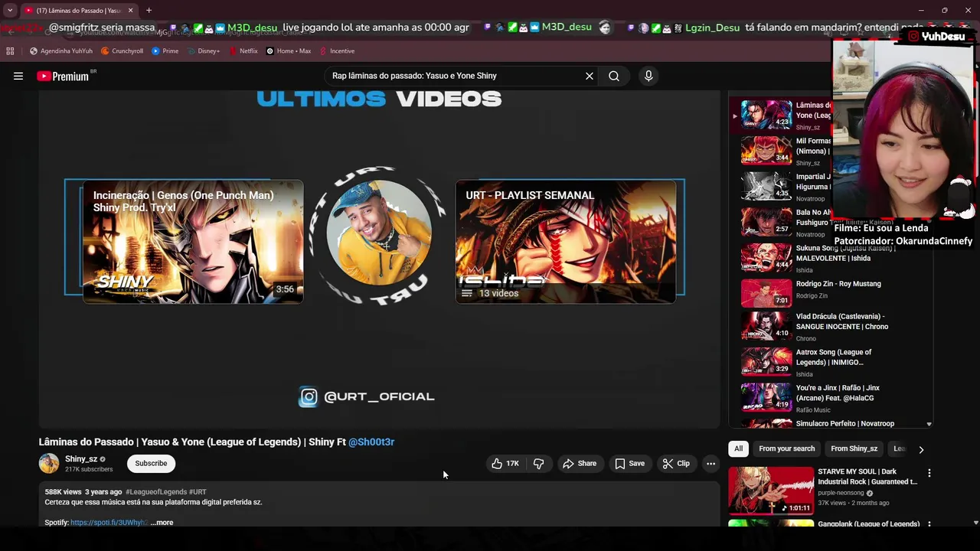Go to YouTube Premium home logo
The height and width of the screenshot is (551, 980).
pos(63,76)
